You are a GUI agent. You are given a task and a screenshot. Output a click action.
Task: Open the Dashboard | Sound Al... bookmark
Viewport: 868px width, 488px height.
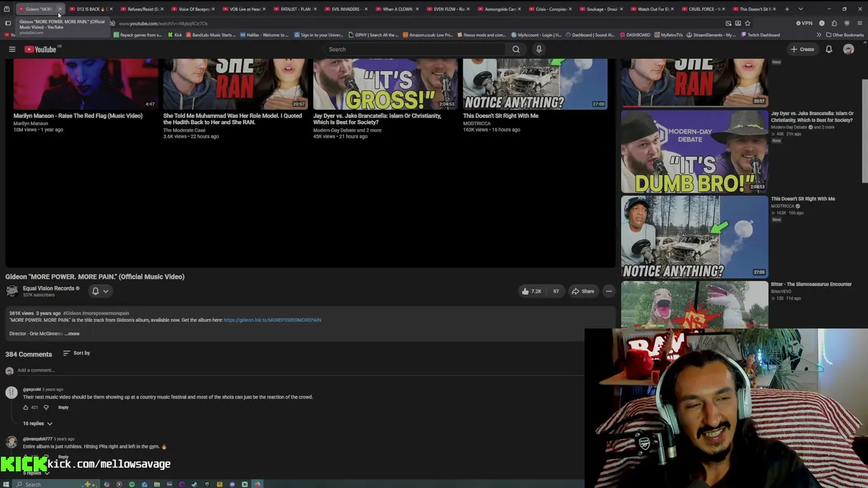click(589, 35)
